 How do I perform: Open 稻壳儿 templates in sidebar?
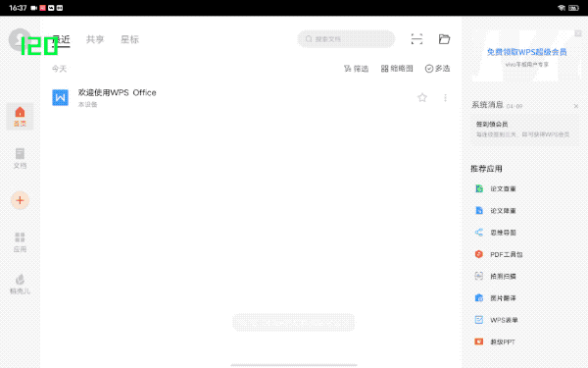[20, 285]
